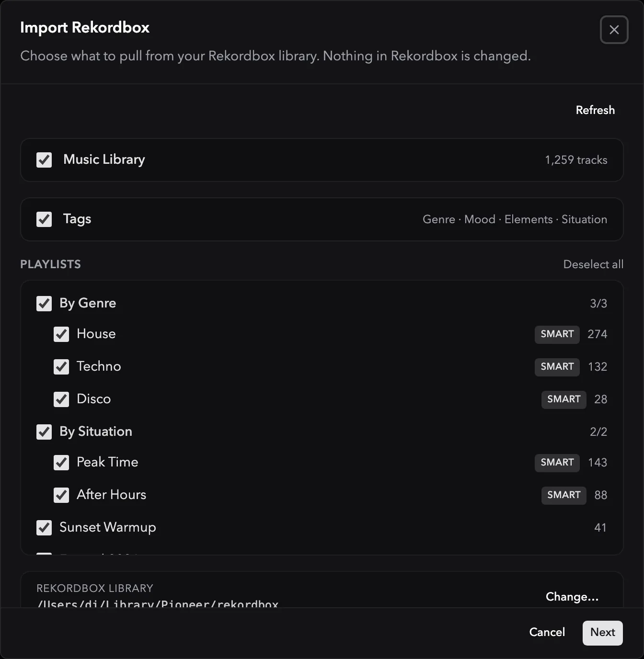The height and width of the screenshot is (659, 644).
Task: Uncheck the Disco playlist checkbox
Action: tap(61, 399)
